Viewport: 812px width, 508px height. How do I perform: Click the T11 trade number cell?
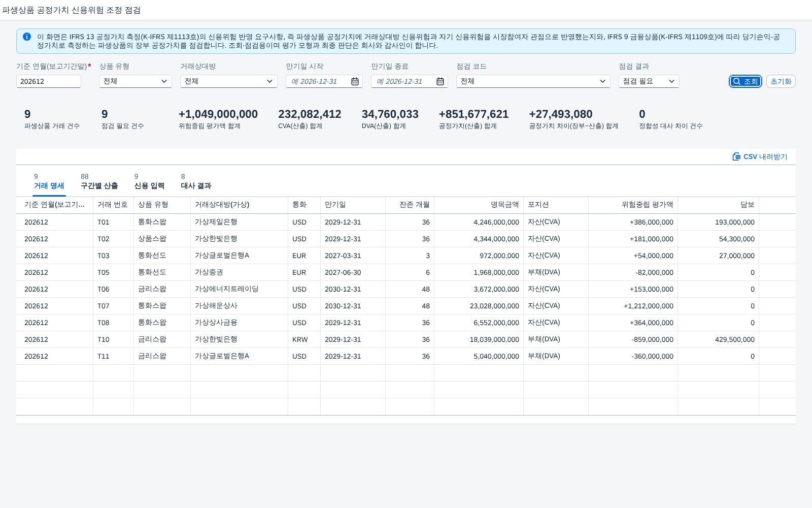click(113, 356)
